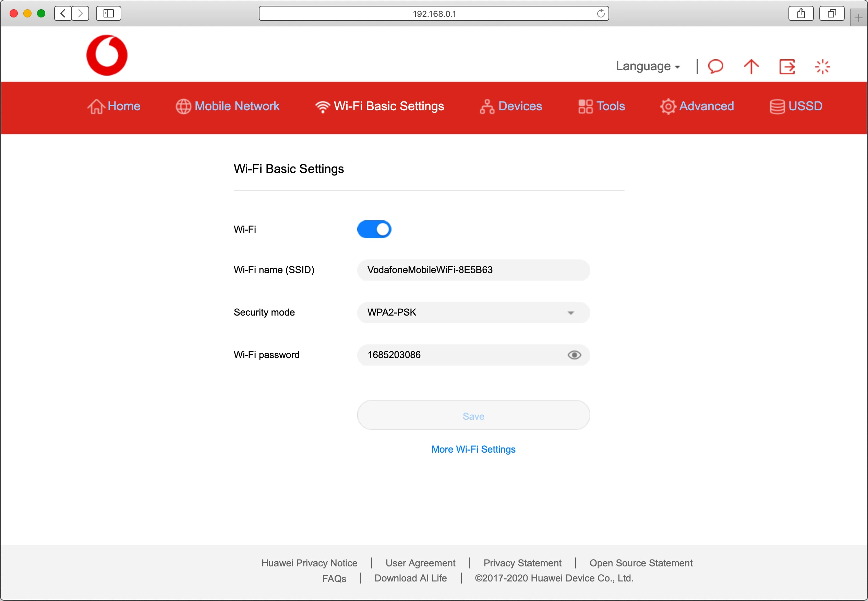Screen dimensions: 868x601
Task: Open More Wi-Fi Settings link
Action: click(x=473, y=449)
